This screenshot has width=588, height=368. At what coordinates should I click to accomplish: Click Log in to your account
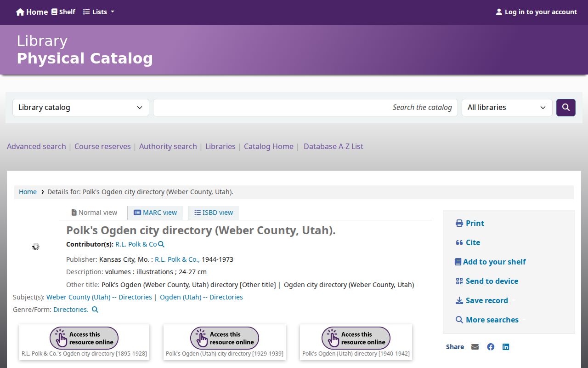coord(536,12)
